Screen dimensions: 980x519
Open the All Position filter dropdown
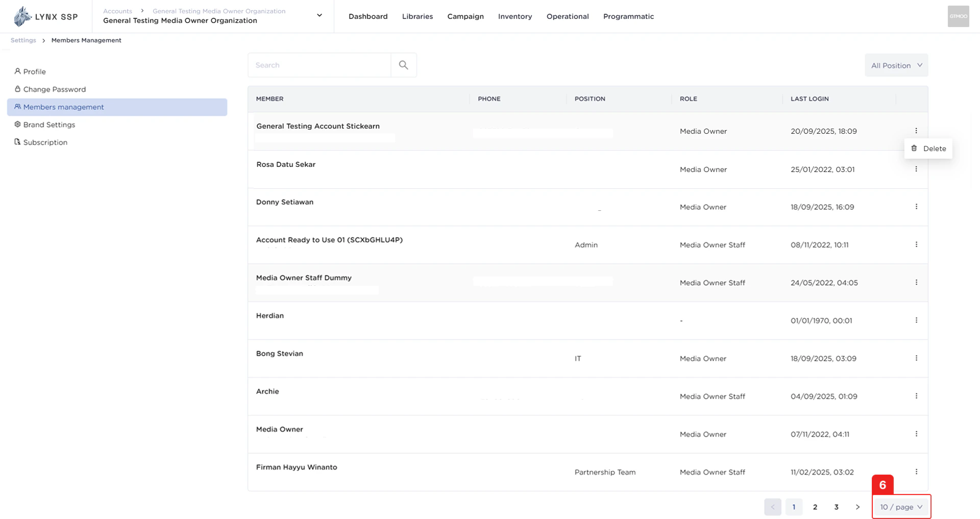(896, 65)
